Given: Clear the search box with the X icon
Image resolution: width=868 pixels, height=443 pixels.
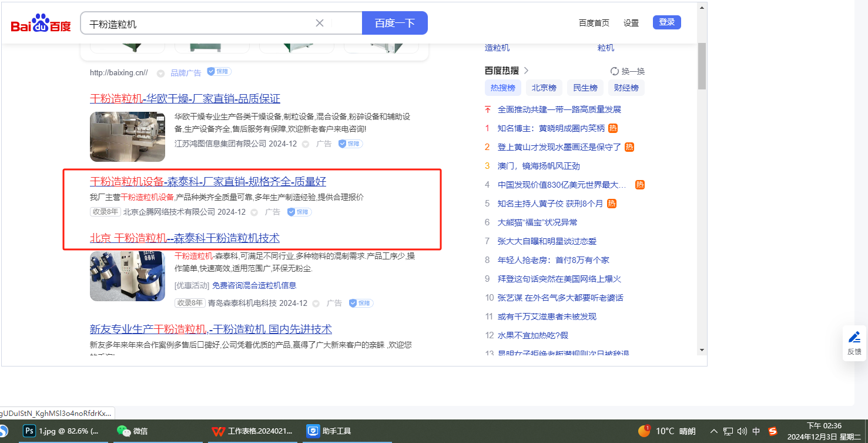Looking at the screenshot, I should pyautogui.click(x=320, y=23).
